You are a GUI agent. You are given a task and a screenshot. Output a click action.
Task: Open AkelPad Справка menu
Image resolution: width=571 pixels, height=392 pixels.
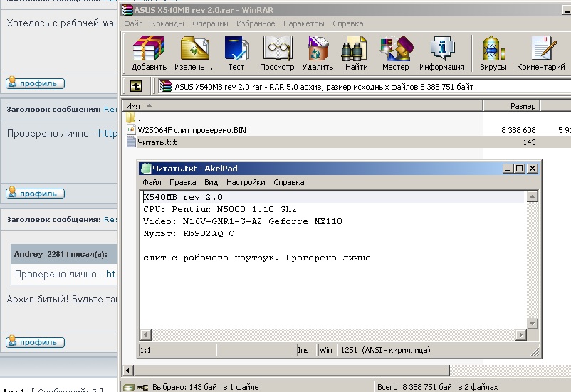[x=289, y=182]
